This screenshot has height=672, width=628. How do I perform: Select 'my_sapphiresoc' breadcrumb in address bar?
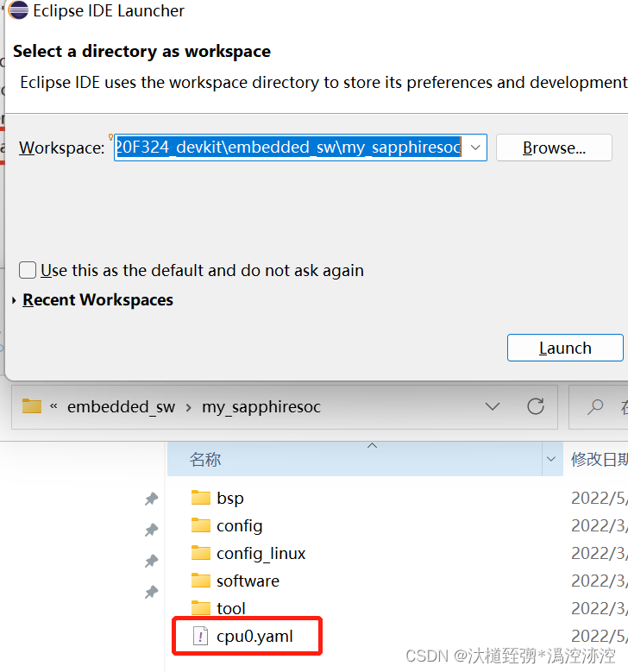(x=261, y=406)
